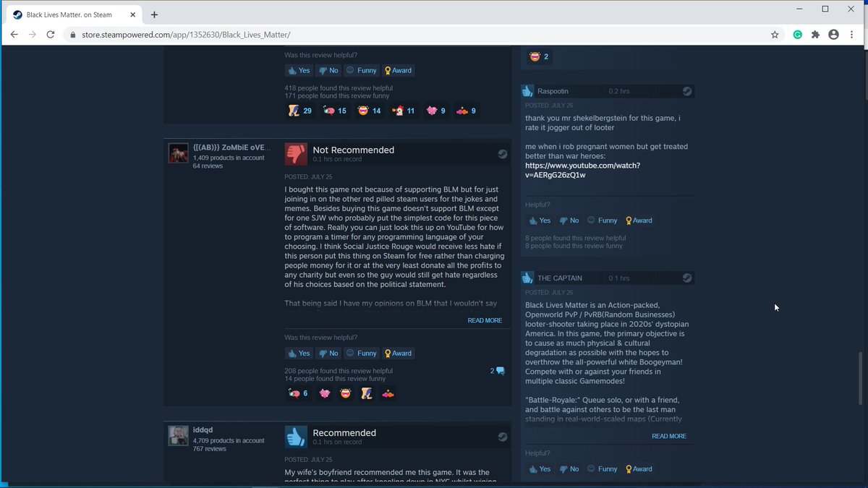Mark Raspootin's review as Funny

coord(603,221)
